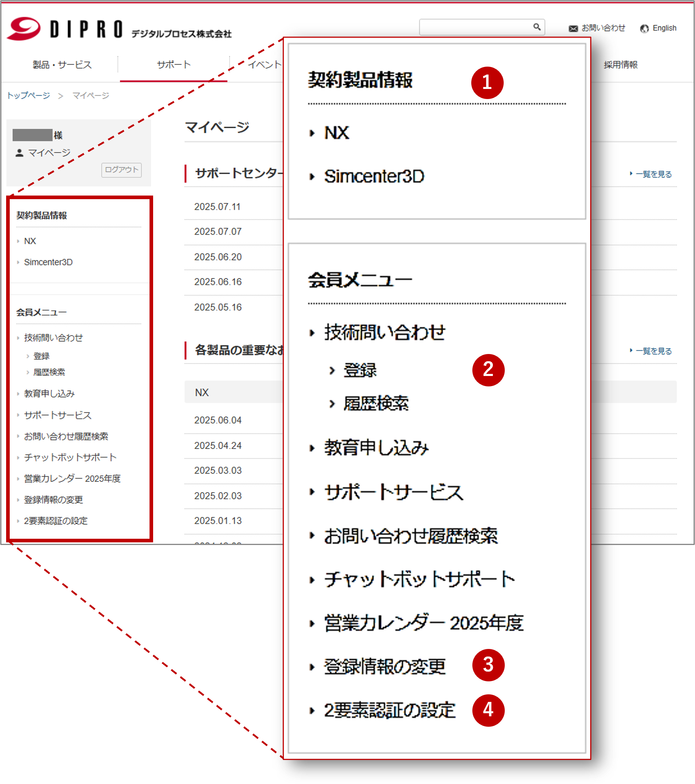Open 履歴検索 sub-item in the enlarged panel
Screen dimensions: 695x784
coord(376,403)
